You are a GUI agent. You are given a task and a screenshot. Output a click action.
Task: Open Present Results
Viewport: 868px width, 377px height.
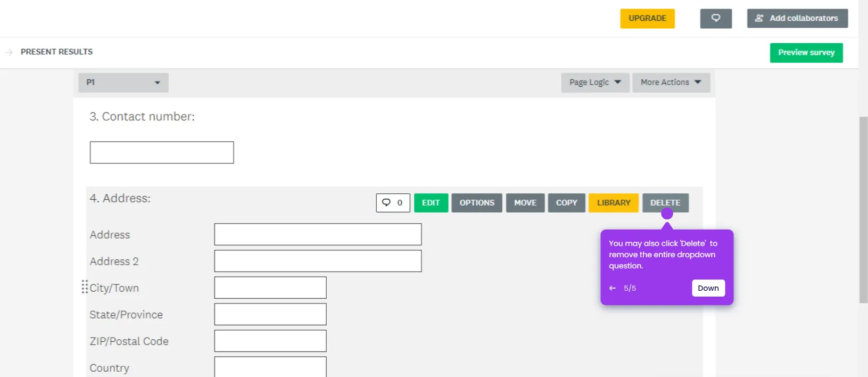(56, 52)
